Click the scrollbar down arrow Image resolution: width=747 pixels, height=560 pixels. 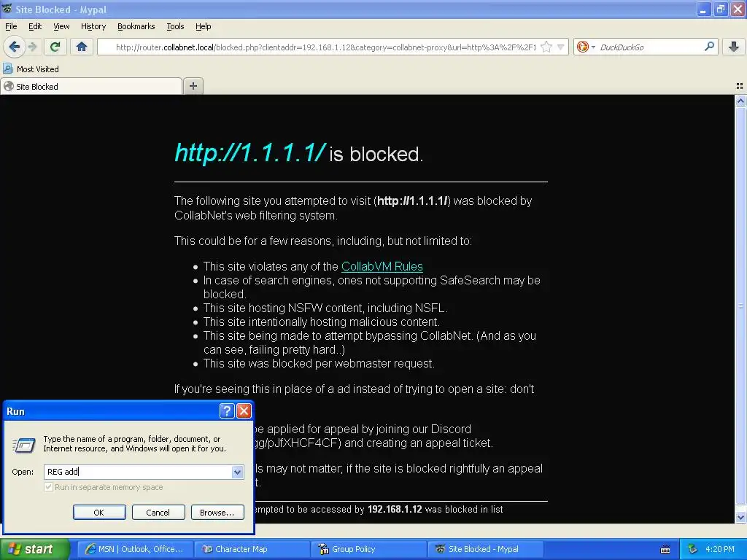[x=740, y=518]
